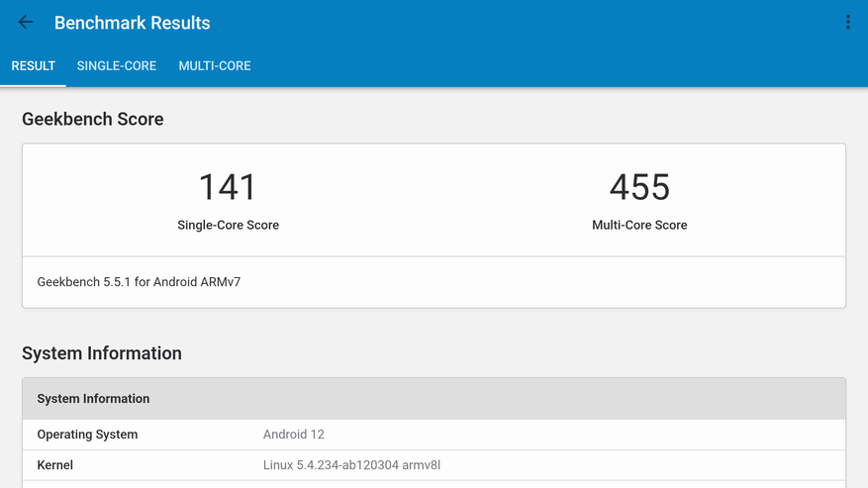The image size is (868, 488).
Task: Click the Kernel row label
Action: [x=55, y=465]
